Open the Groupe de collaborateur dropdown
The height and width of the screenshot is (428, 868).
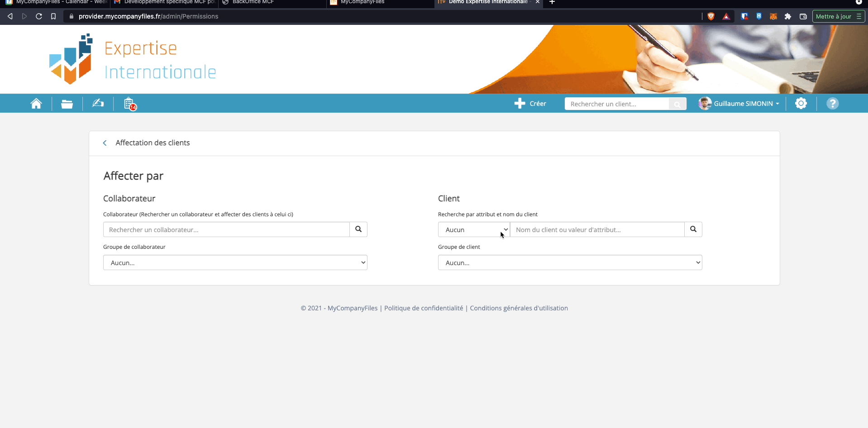pyautogui.click(x=235, y=263)
